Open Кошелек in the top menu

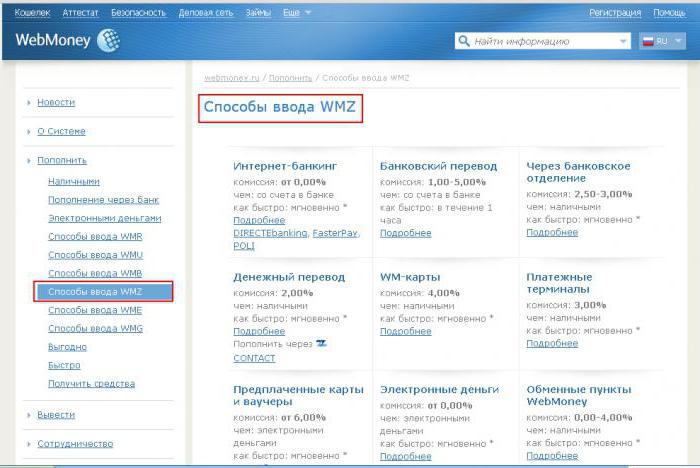pos(33,13)
